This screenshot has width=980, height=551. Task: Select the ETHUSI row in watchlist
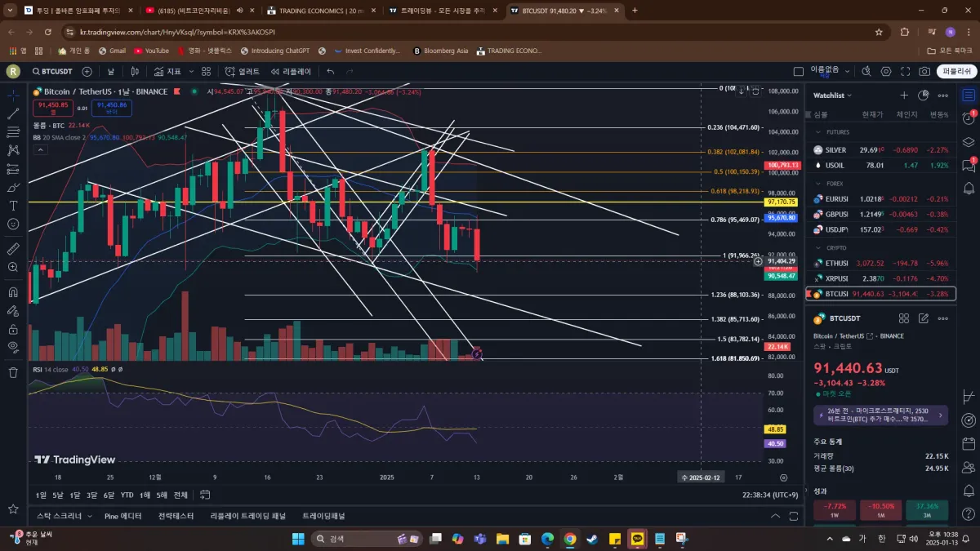(x=880, y=263)
